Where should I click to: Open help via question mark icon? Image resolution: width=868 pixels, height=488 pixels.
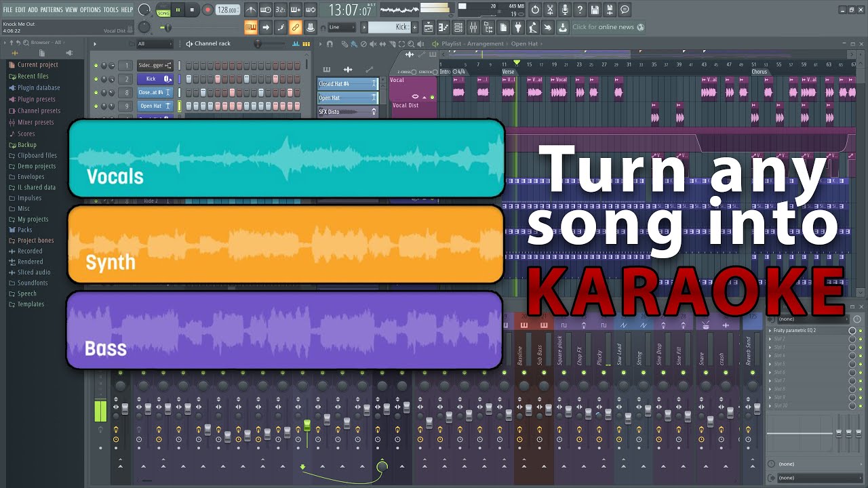tap(580, 9)
